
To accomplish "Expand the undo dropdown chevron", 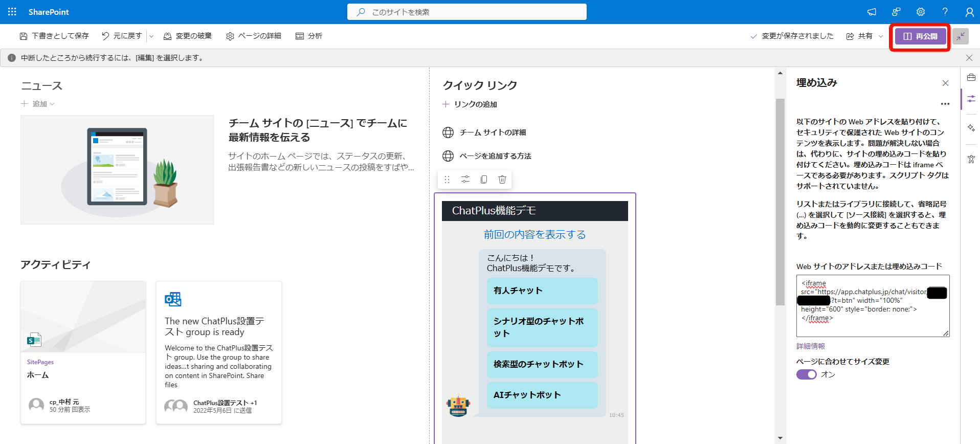I will [151, 36].
